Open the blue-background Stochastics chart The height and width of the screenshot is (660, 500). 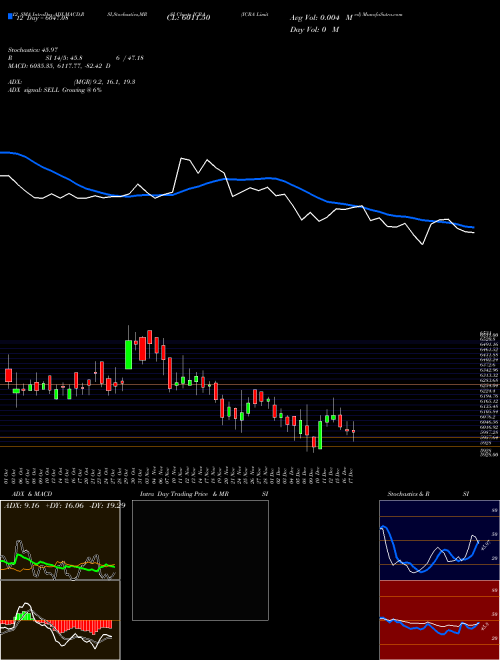pos(439,540)
